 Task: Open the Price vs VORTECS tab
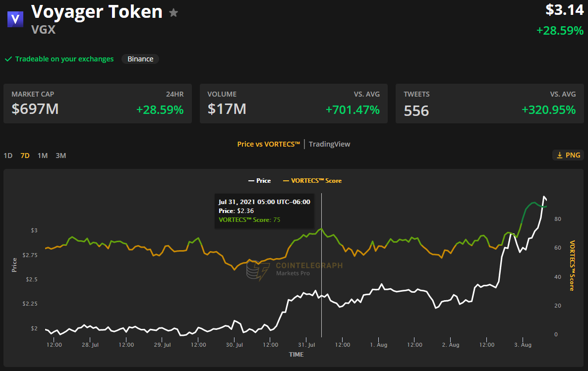tap(269, 144)
